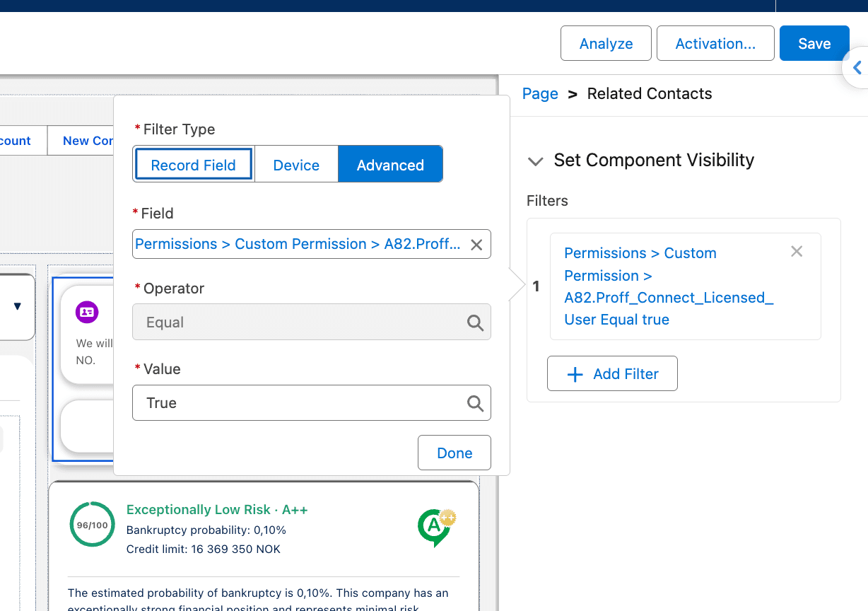
Task: Click the Value search magnifier icon
Action: (475, 404)
